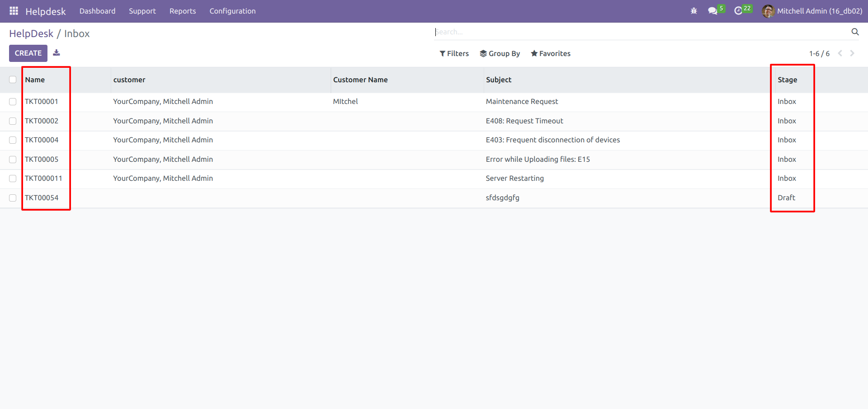Open the Filters dropdown

[454, 53]
